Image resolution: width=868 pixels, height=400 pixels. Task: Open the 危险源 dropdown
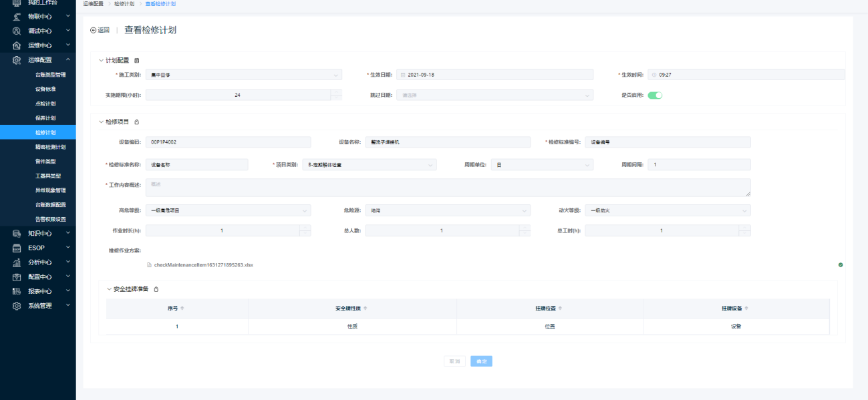[x=447, y=210]
